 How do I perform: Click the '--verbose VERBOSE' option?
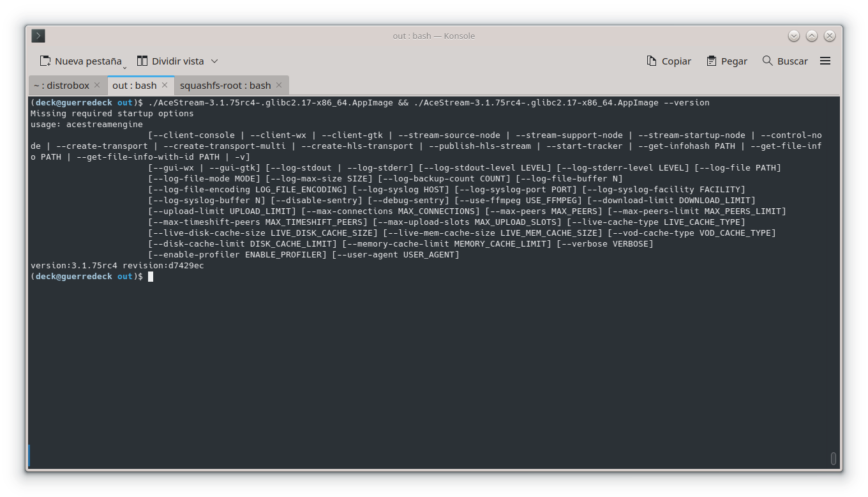pos(605,244)
